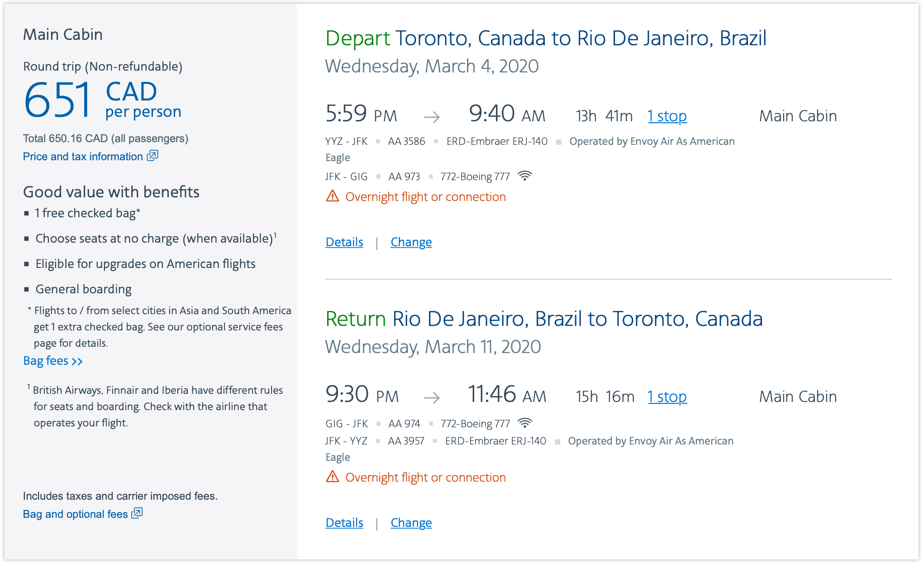This screenshot has height=564, width=924.
Task: Click the arrow between 9:30 PM and 11:46 AM
Action: (x=432, y=397)
